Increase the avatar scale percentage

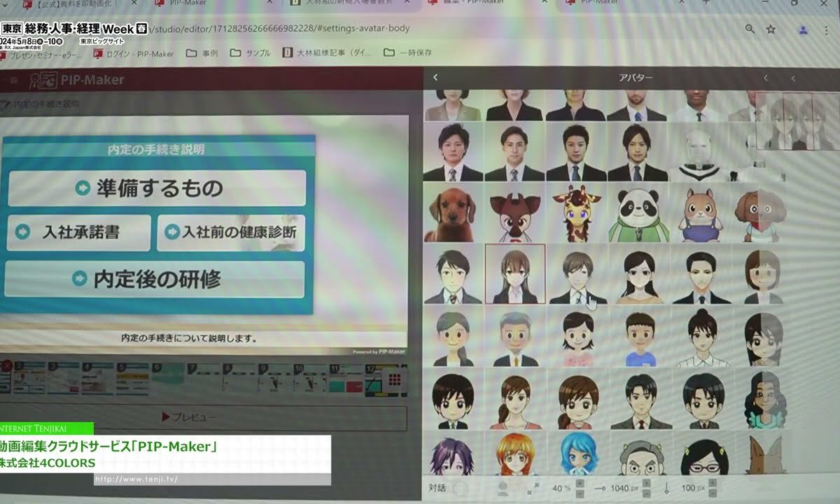(x=578, y=483)
